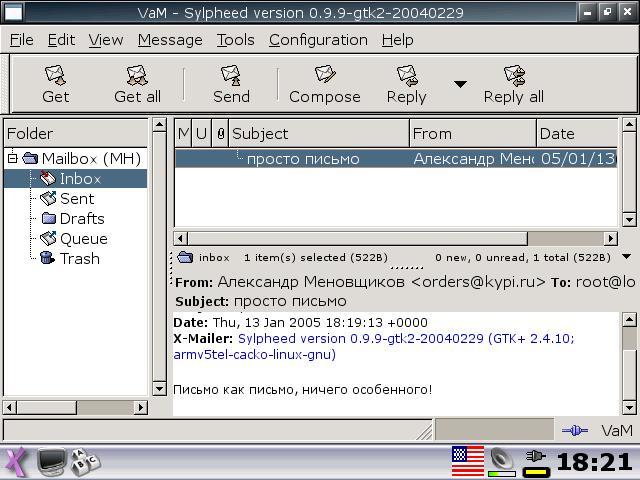The image size is (640, 480).
Task: Click the X-Mailer Sylpheed version header text
Action: (373, 346)
